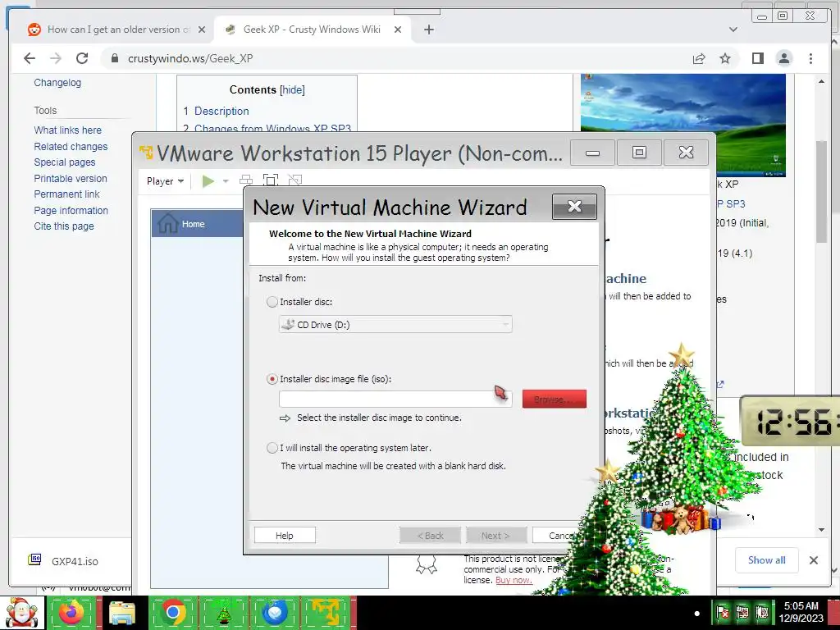
Task: Click the page scrollbar up arrow
Action: click(822, 81)
